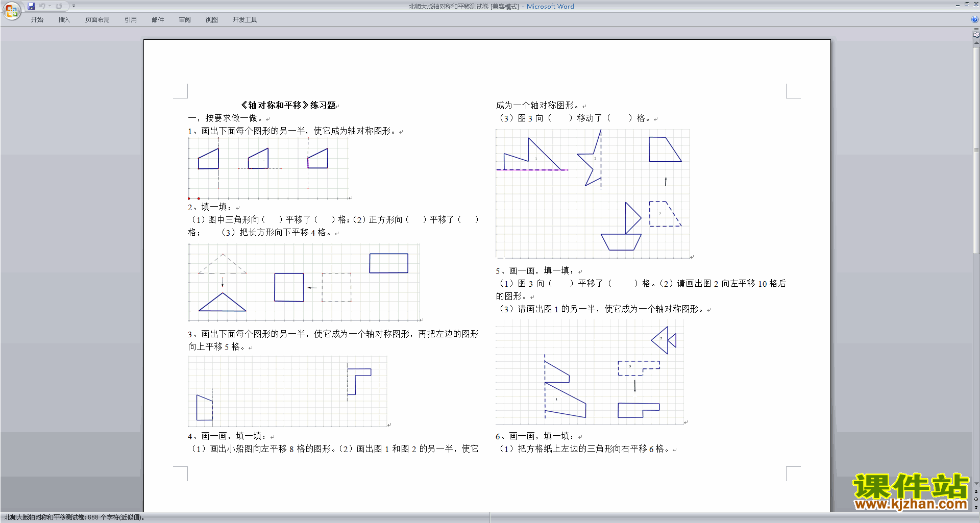Select the L-shaped figure in question 3 grid
980x523 pixels.
pos(359,381)
